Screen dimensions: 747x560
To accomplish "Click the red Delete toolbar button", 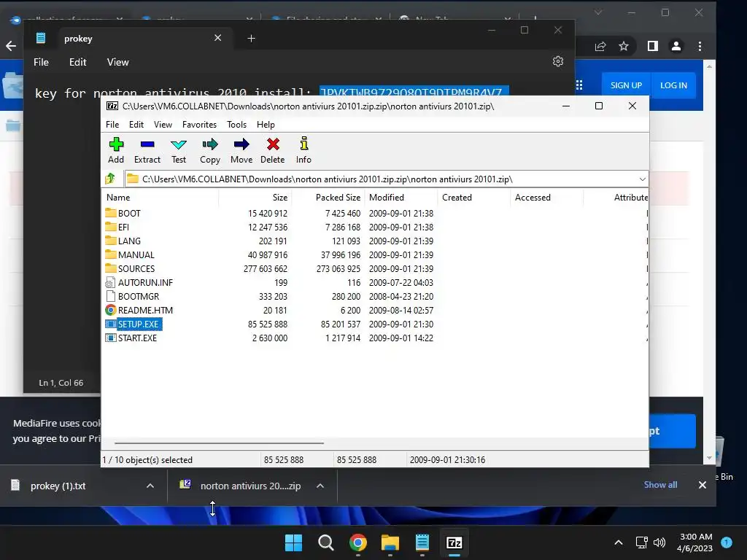I will pos(273,150).
